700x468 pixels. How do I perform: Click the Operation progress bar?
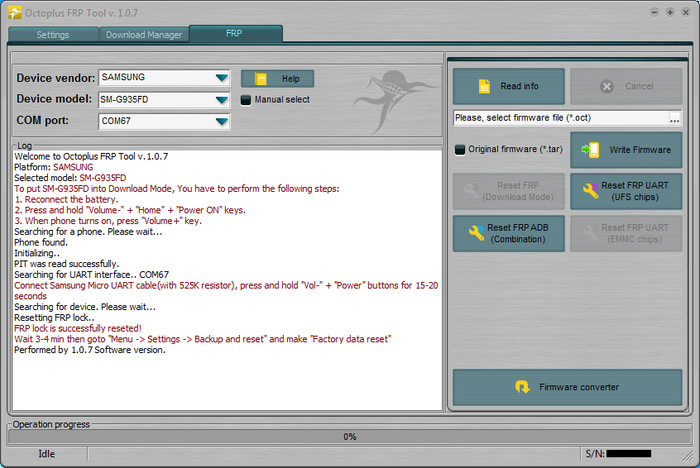tap(349, 436)
